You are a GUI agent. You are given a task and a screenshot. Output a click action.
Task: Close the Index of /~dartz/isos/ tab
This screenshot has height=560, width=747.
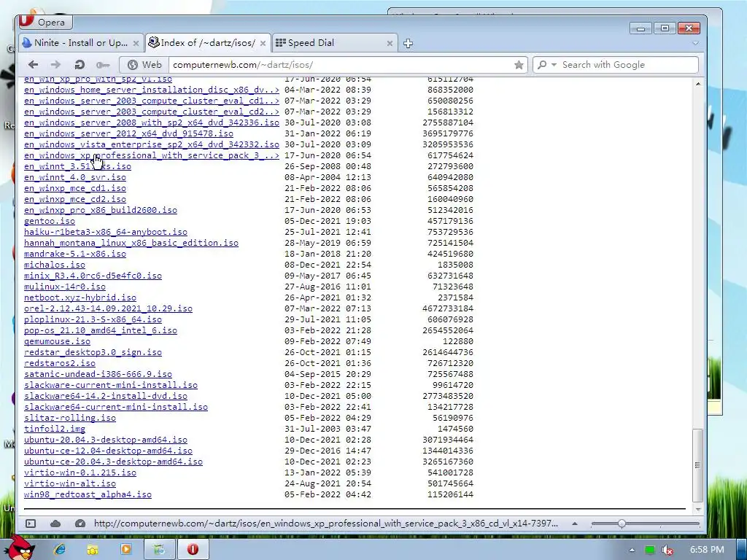(263, 43)
